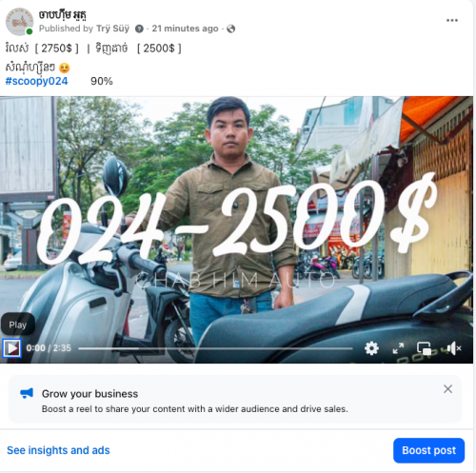Open the 21 minutes ago timestamp

point(185,29)
